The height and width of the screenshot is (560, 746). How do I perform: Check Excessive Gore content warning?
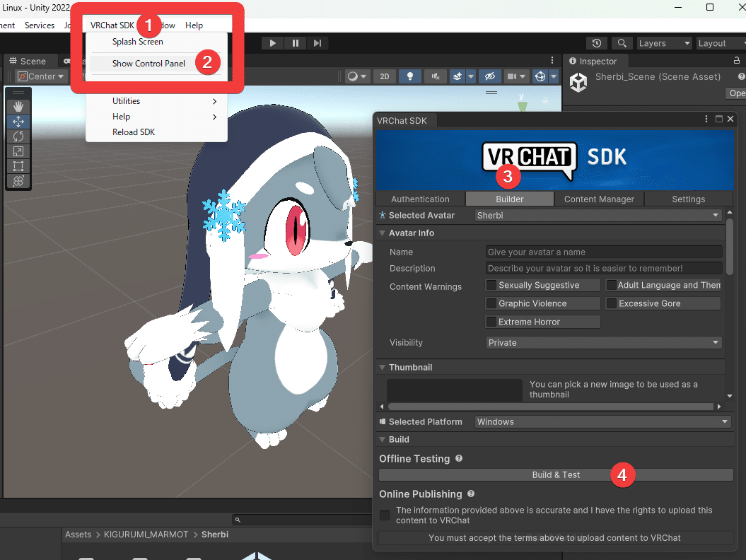click(612, 303)
